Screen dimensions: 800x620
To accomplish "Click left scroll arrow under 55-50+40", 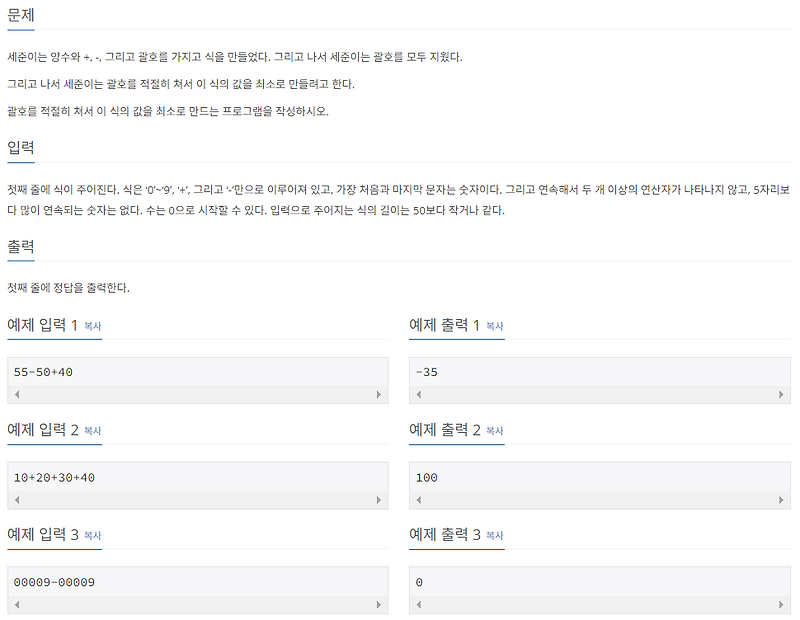I will [x=17, y=394].
